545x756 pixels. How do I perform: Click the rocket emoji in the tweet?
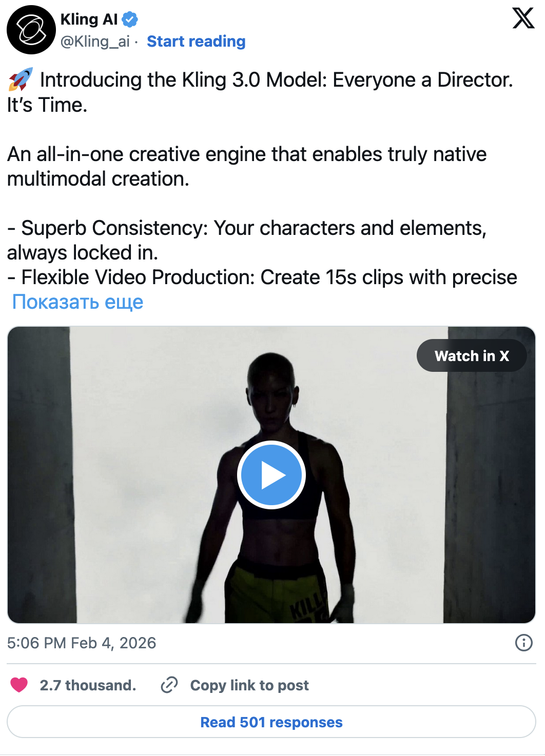click(x=21, y=79)
